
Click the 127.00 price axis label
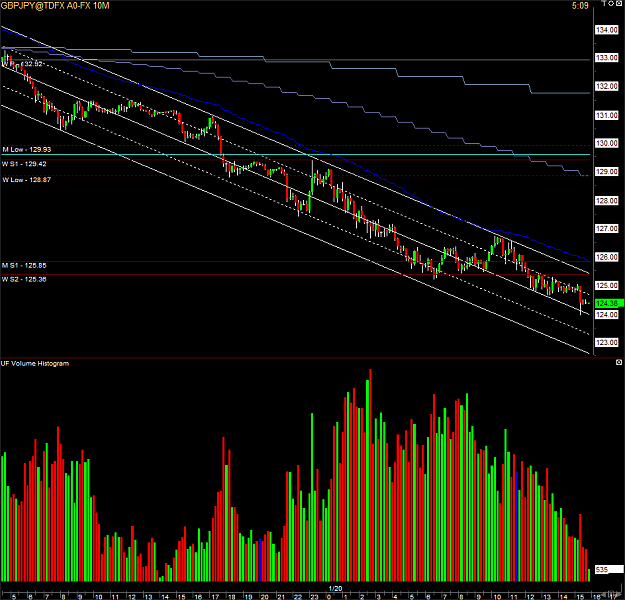(x=607, y=229)
